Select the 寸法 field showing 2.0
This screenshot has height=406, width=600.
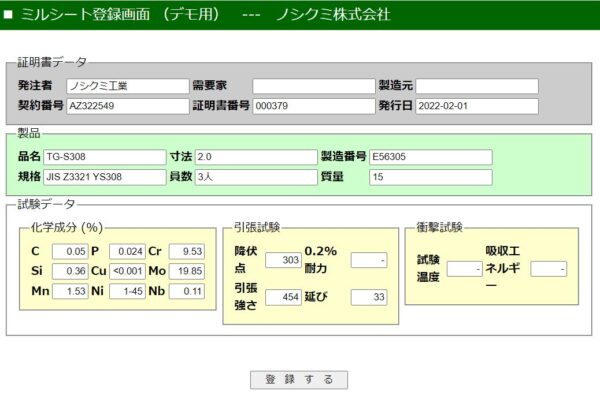click(x=255, y=157)
